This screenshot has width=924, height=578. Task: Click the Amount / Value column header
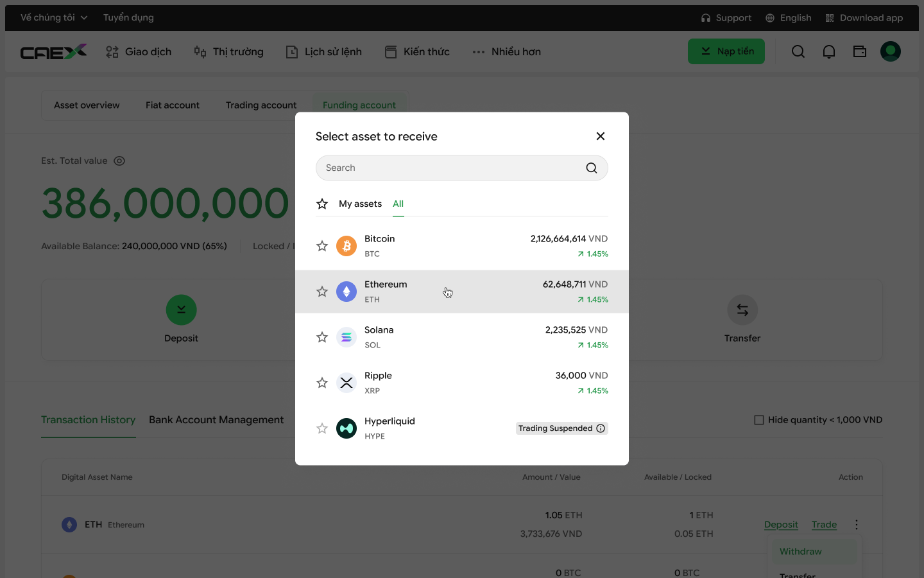tap(551, 477)
